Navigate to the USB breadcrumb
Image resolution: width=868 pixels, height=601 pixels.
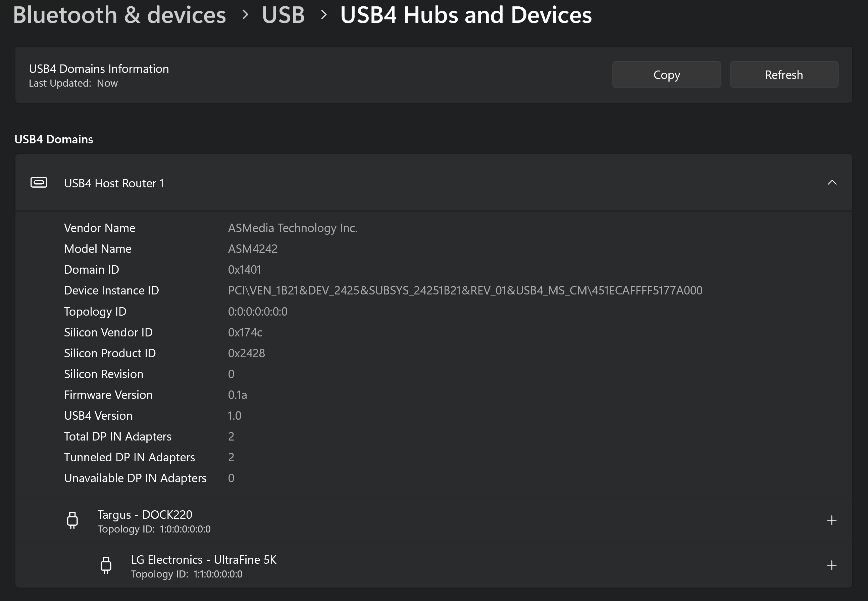click(283, 15)
